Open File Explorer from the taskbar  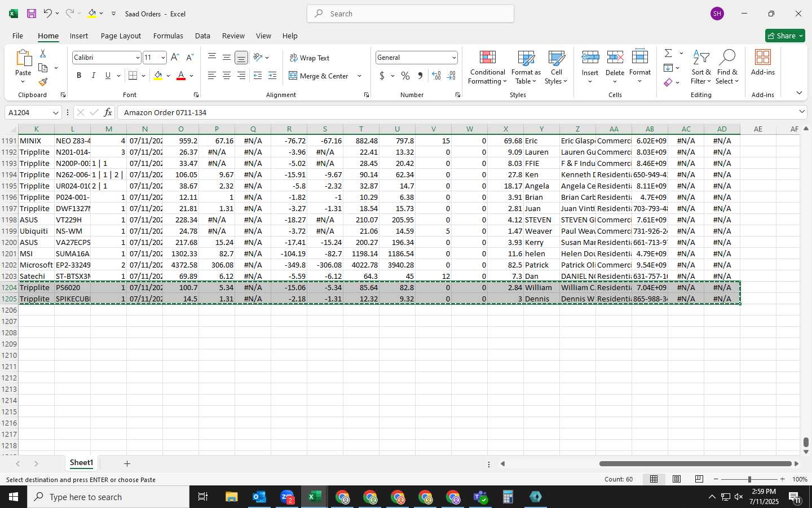tap(232, 497)
